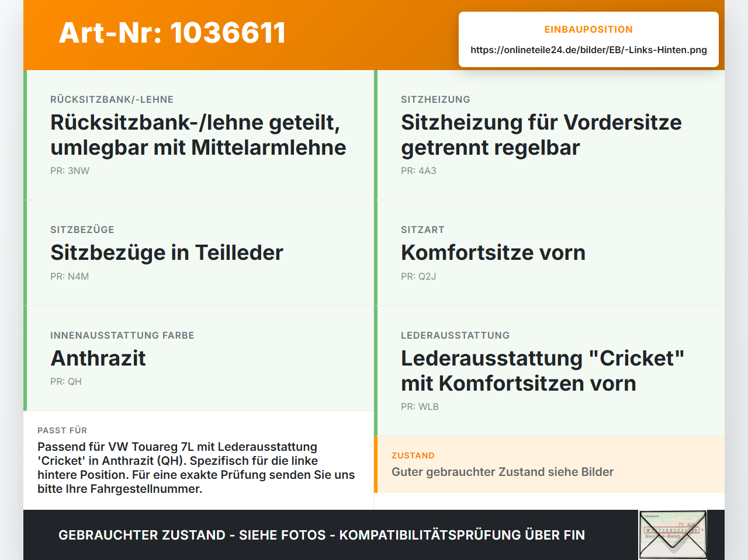This screenshot has width=748, height=560.
Task: Click the Lederausstattung "Cricket" card
Action: click(549, 371)
